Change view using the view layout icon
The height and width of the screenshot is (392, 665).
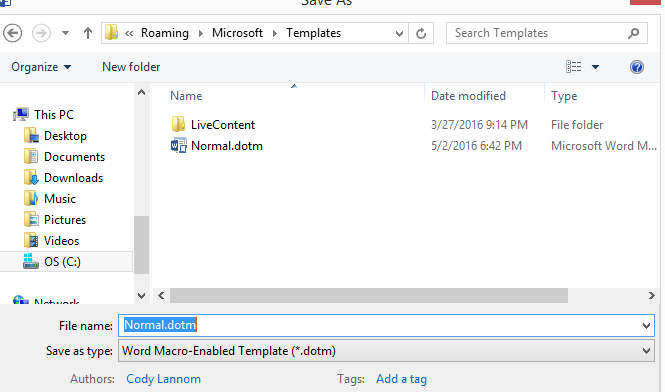(x=573, y=67)
